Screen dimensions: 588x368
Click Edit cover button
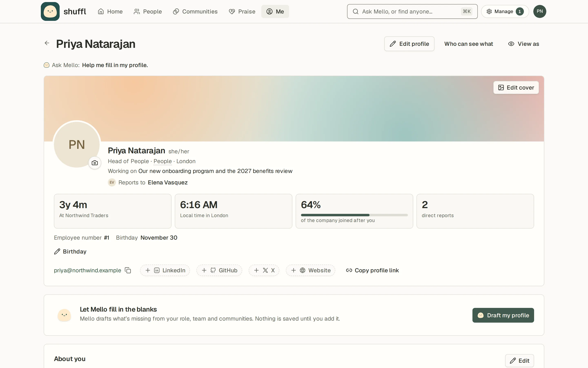pyautogui.click(x=516, y=88)
